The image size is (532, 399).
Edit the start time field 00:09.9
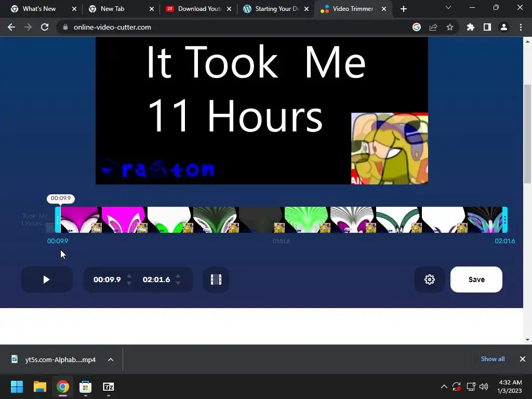pyautogui.click(x=107, y=280)
